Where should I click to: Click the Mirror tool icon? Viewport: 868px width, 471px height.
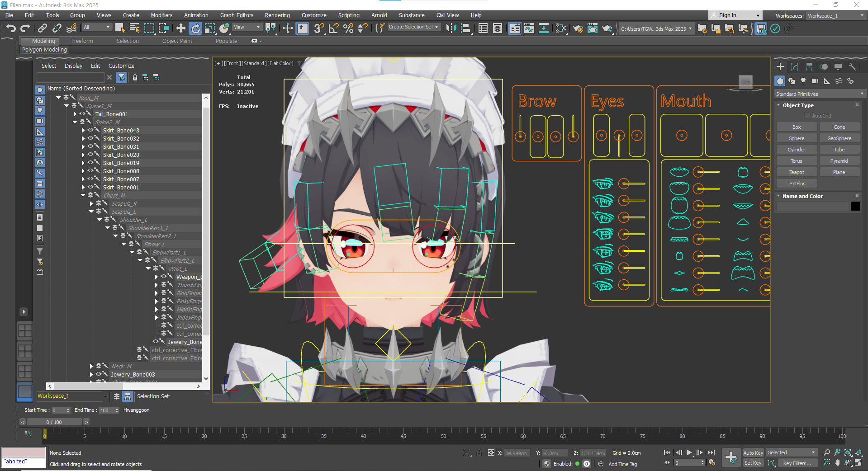click(451, 28)
